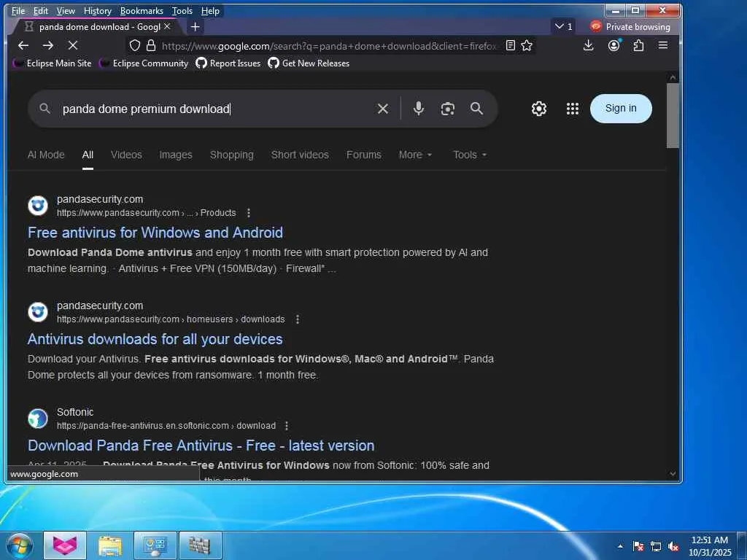Click the Sign in button
The width and height of the screenshot is (747, 560).
[621, 109]
